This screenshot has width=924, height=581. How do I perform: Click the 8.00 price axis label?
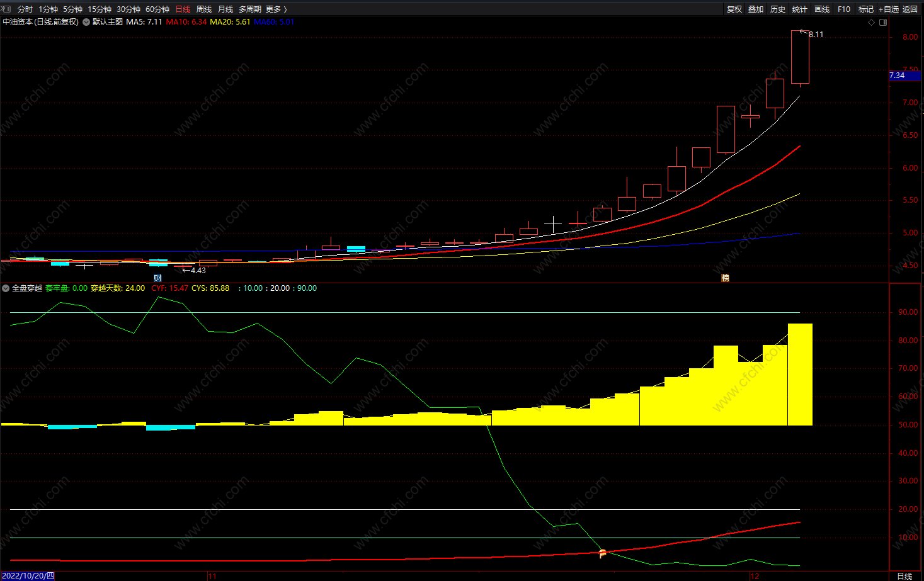tap(910, 37)
